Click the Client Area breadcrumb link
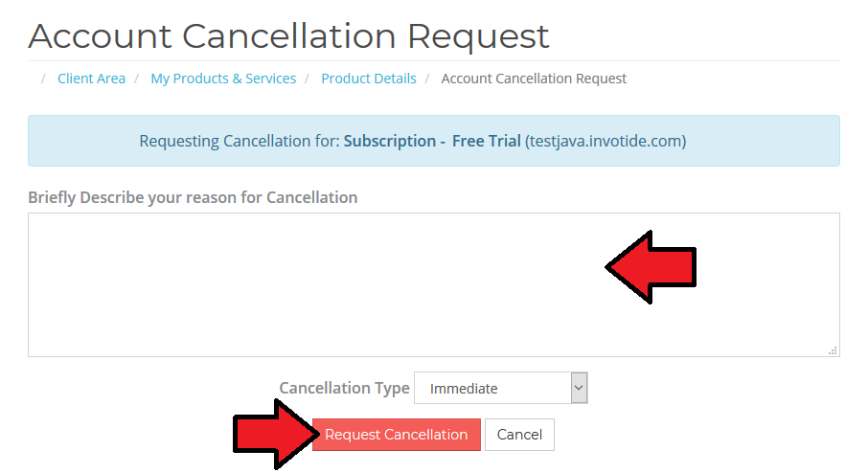868x473 pixels. tap(91, 79)
